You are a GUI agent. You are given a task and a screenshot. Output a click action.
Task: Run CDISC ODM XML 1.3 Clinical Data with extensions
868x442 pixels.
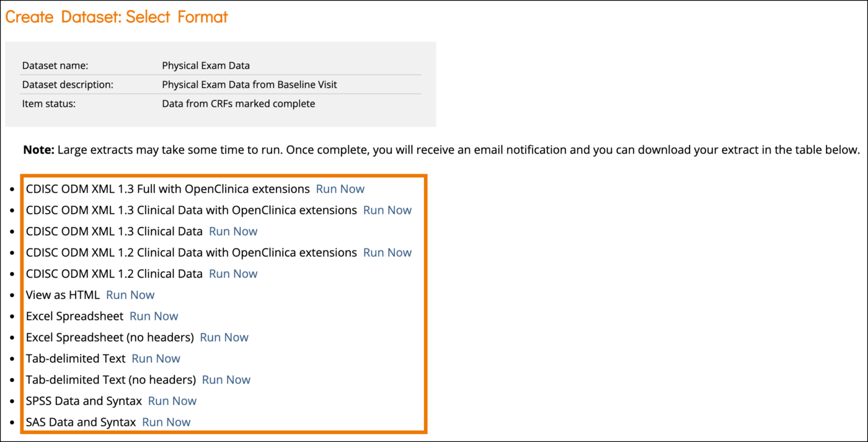point(387,210)
